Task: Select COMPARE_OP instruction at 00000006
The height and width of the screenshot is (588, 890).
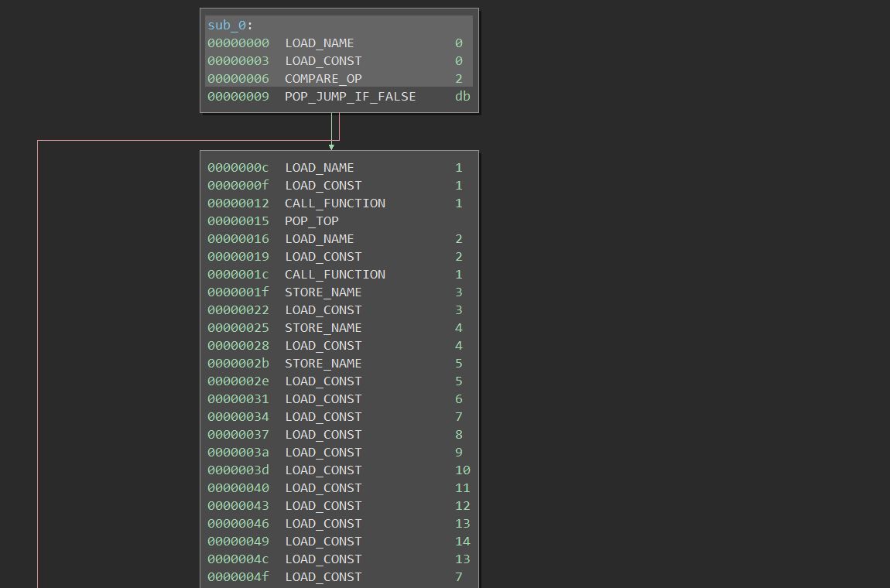Action: click(x=323, y=78)
